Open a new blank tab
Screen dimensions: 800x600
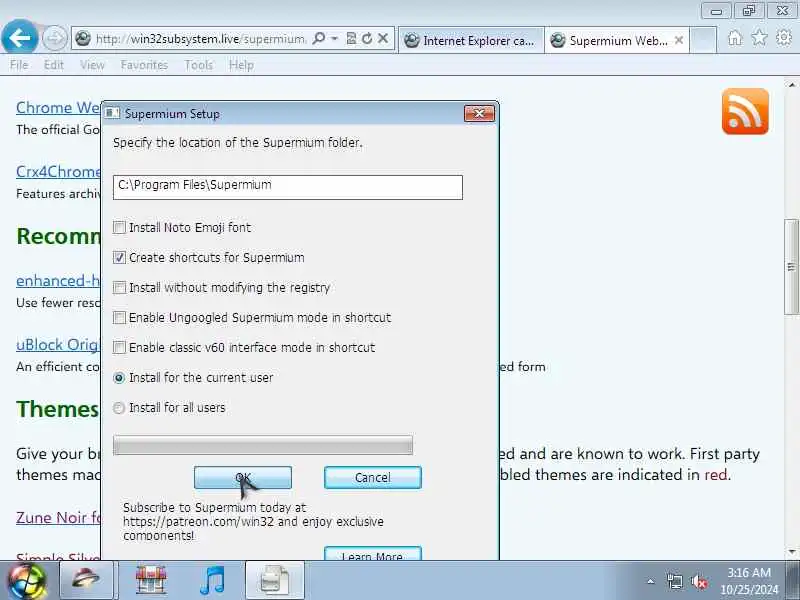(703, 40)
